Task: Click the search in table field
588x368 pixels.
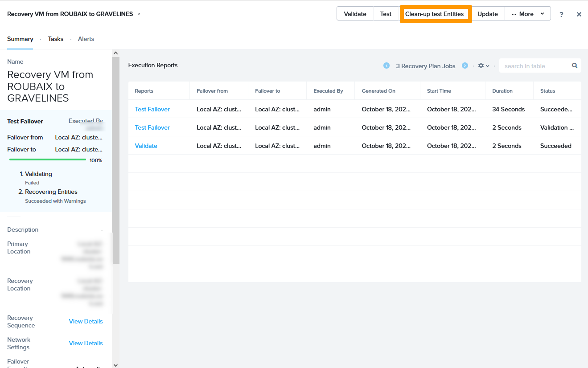Action: coord(535,66)
